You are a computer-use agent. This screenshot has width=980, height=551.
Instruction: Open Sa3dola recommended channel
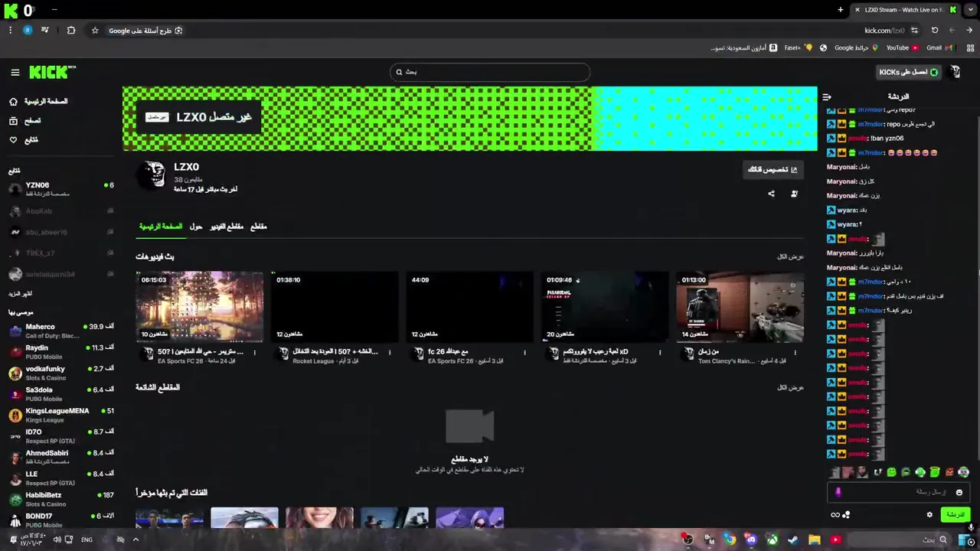tap(61, 394)
